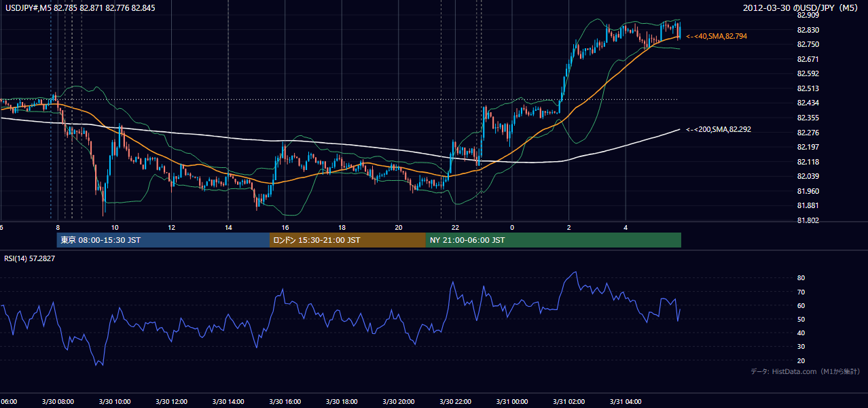Viewport: 868px width, 408px height.
Task: Click price axis value 82.118
Action: tap(808, 162)
